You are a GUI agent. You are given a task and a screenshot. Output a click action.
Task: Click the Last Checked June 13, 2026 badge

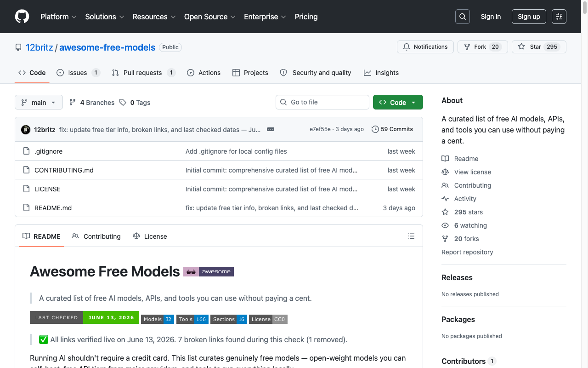coord(85,317)
